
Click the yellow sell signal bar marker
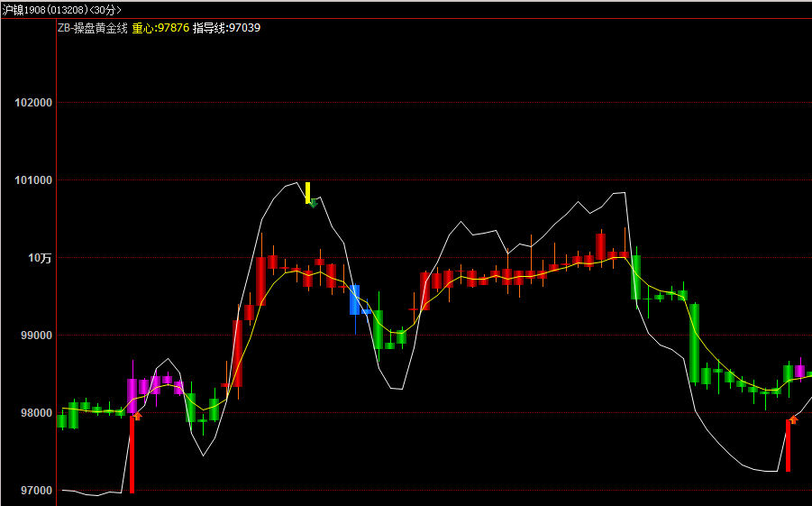307,192
